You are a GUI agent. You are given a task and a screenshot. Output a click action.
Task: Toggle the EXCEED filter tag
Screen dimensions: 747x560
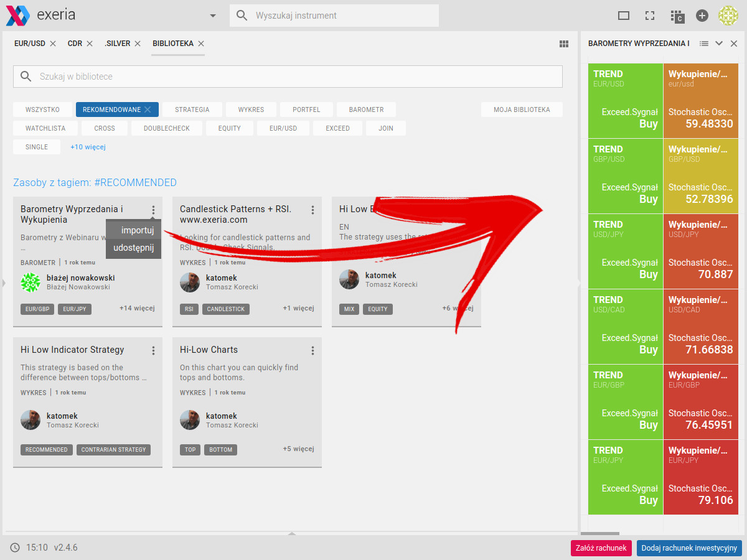click(337, 128)
